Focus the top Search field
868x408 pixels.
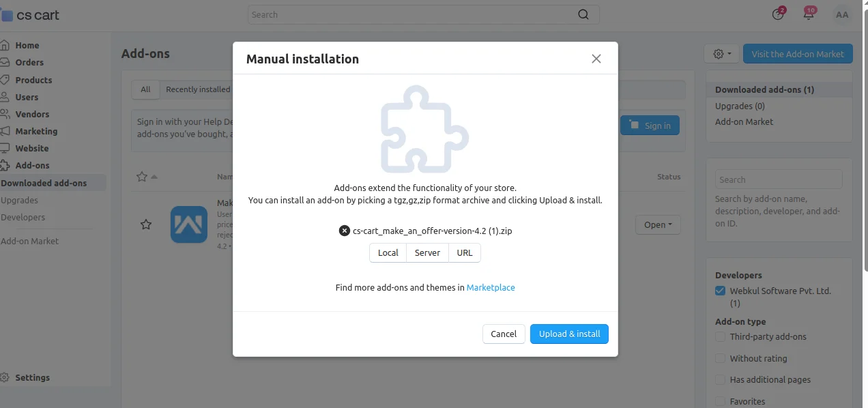tap(409, 14)
